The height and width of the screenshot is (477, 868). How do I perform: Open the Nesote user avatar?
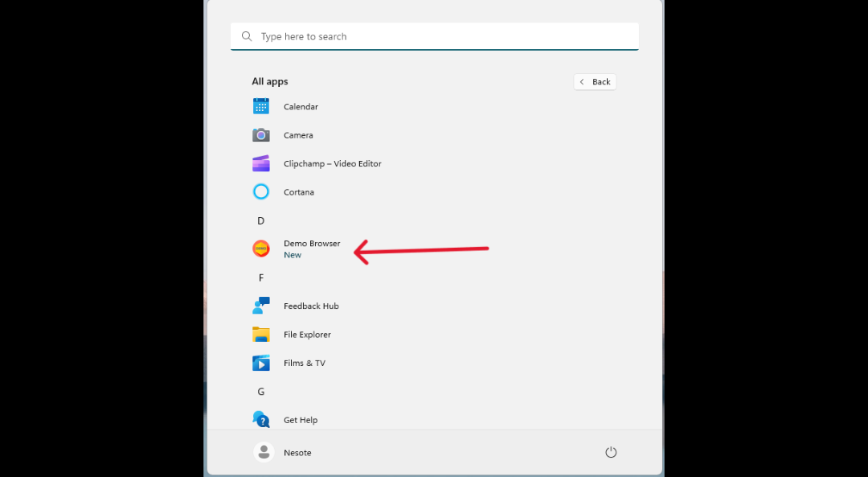pos(264,452)
